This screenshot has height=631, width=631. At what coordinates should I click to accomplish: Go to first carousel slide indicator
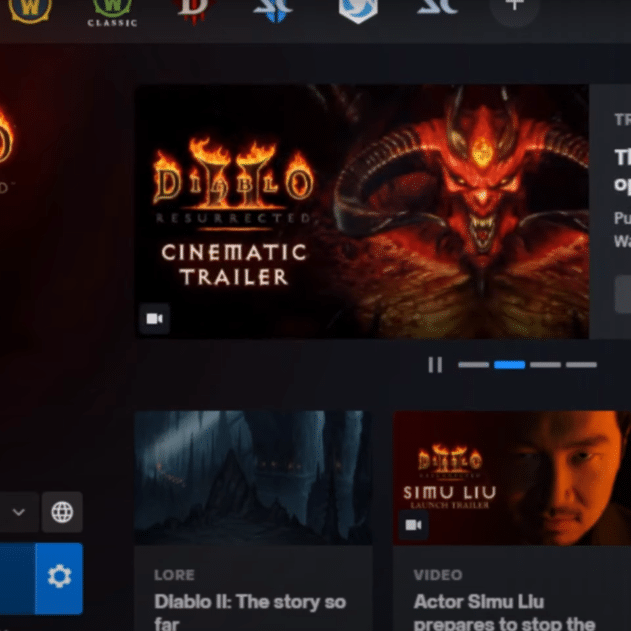click(x=474, y=365)
